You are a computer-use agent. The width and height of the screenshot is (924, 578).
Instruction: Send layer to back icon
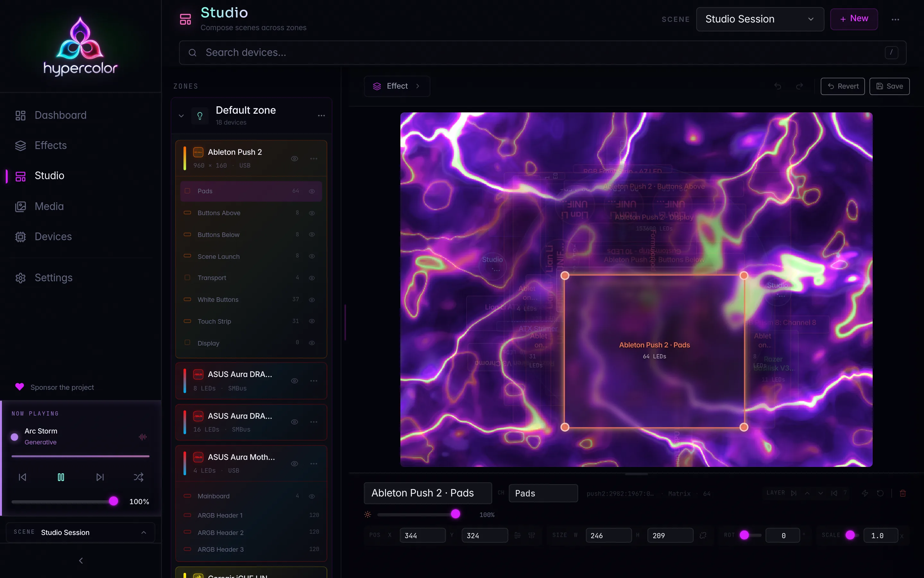[x=834, y=493]
